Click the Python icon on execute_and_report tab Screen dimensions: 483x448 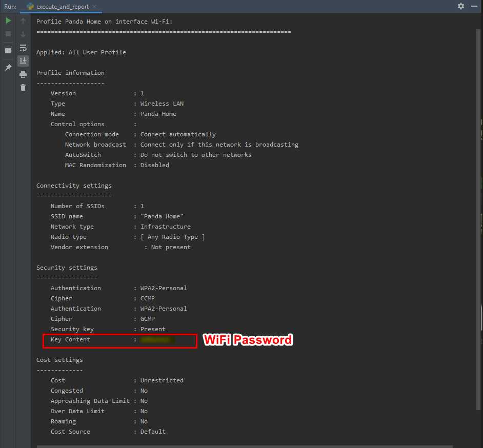coord(30,7)
